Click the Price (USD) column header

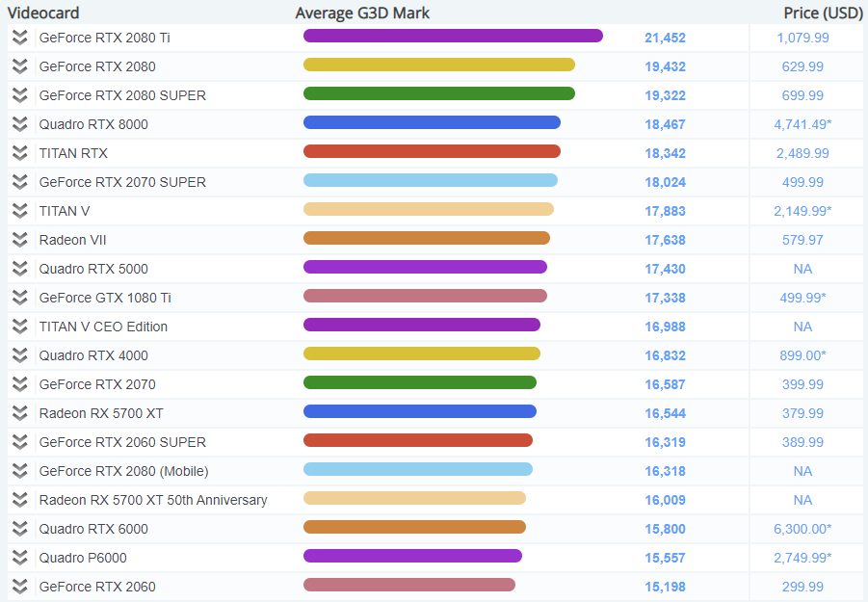[823, 13]
